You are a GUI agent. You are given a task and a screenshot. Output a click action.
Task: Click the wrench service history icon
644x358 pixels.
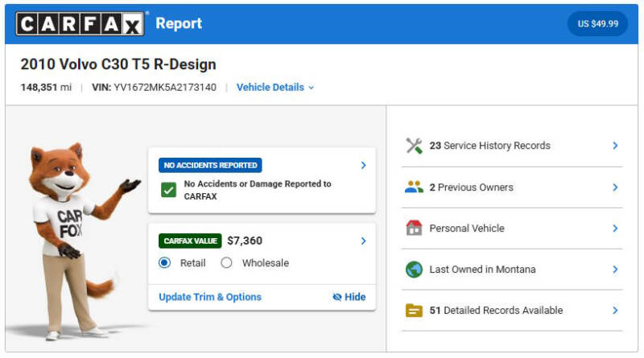pos(414,146)
